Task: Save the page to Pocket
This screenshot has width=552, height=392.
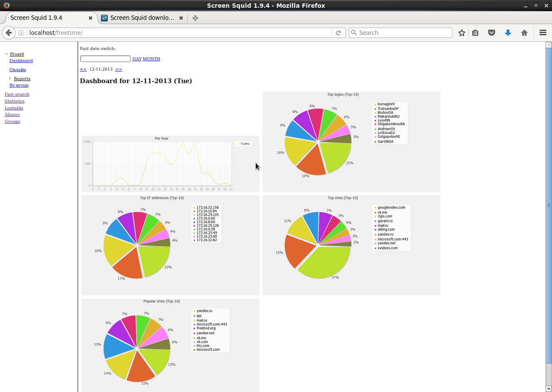Action: pos(492,32)
